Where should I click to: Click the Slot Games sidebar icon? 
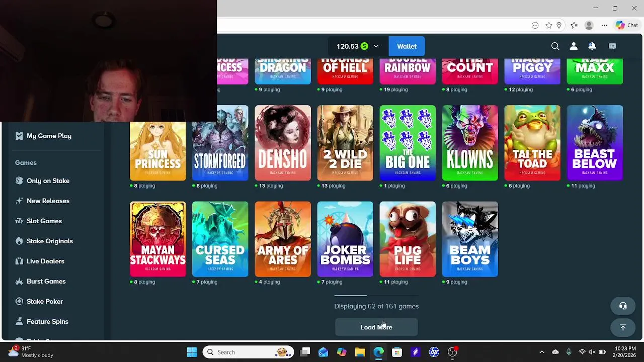(19, 221)
